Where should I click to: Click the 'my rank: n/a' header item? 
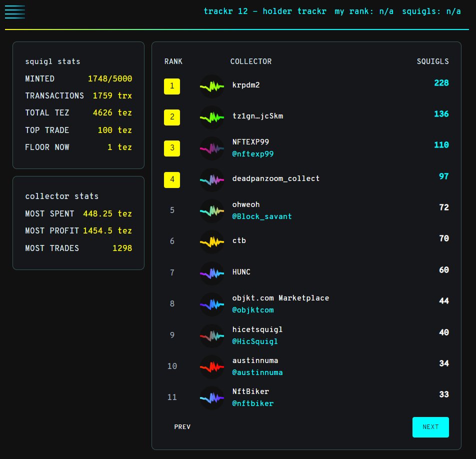(364, 11)
